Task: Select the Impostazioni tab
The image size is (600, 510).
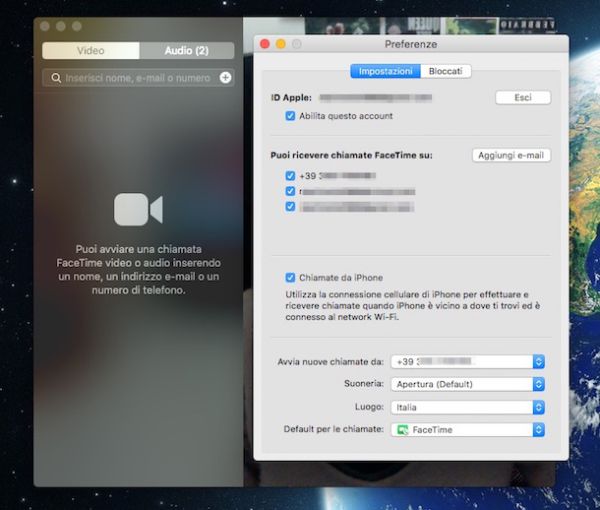Action: 386,71
